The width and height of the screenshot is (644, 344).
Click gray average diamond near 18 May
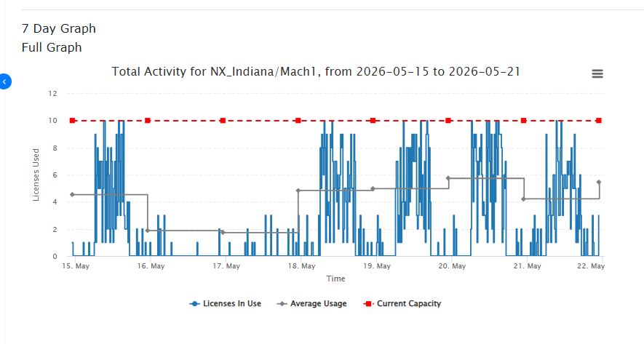(298, 191)
